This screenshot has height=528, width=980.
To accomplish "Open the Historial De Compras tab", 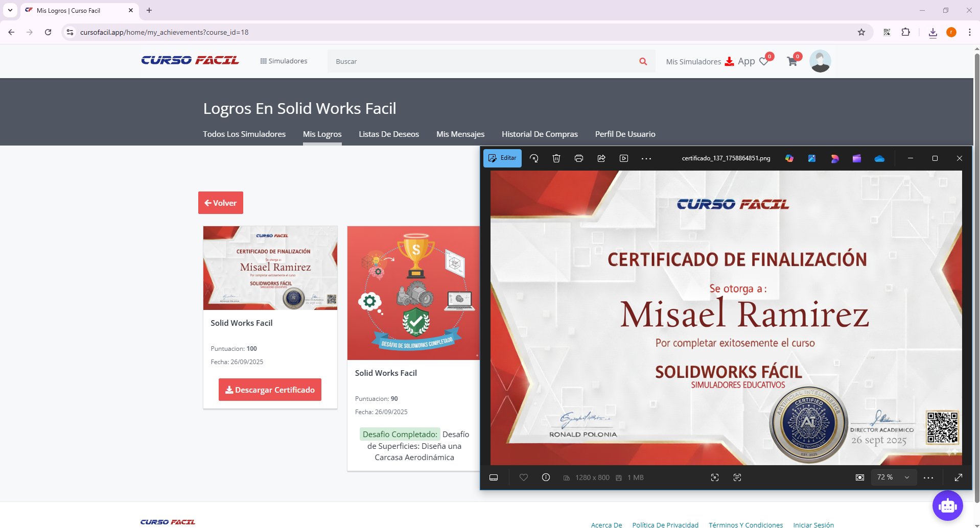I will 540,134.
